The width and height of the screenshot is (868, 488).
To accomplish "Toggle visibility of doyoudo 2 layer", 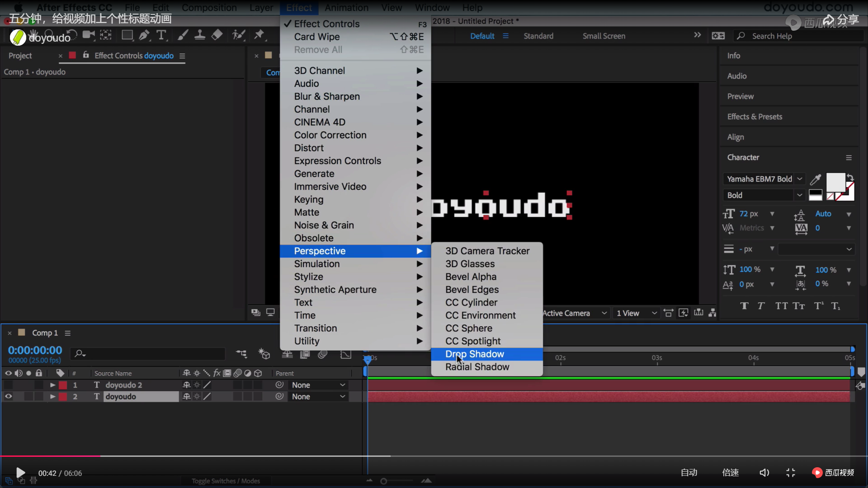I will coord(9,385).
